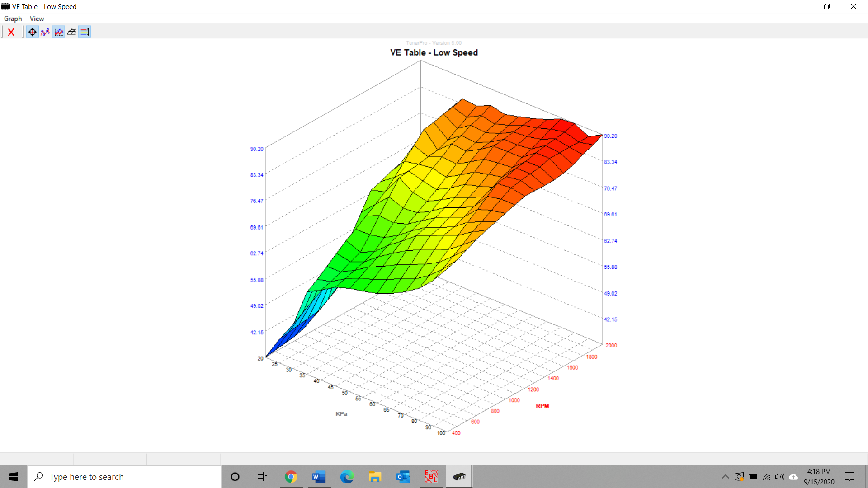Switch to TunerPro chip icon in taskbar
The width and height of the screenshot is (868, 488).
coord(459,477)
